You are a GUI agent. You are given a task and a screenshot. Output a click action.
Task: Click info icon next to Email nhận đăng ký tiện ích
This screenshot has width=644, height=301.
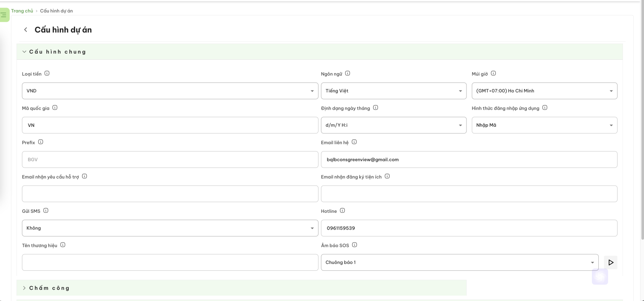tap(387, 176)
